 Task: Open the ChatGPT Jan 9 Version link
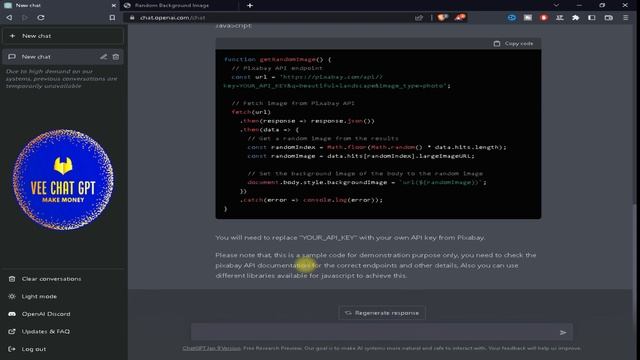pyautogui.click(x=211, y=348)
